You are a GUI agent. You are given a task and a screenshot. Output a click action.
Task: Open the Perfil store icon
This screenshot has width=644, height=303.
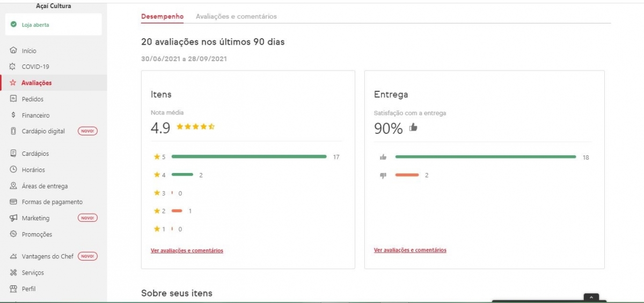(13, 288)
